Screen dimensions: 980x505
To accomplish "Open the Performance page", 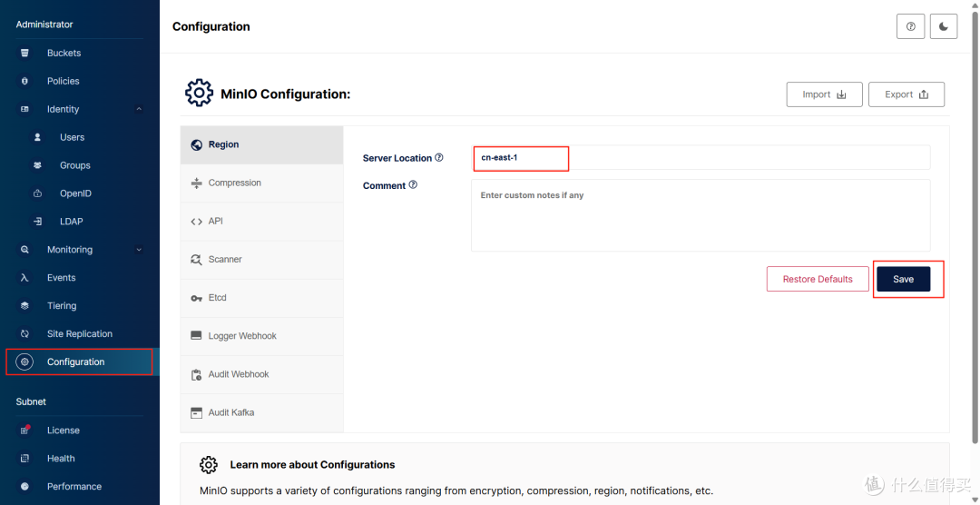I will [73, 487].
